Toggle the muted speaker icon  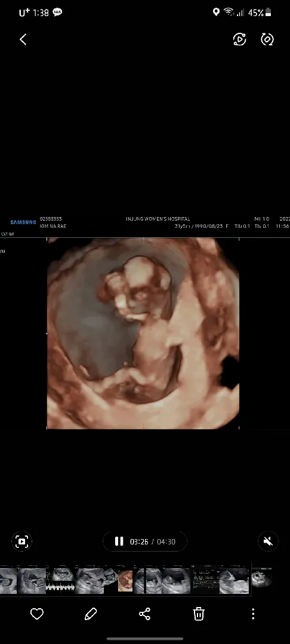click(269, 541)
